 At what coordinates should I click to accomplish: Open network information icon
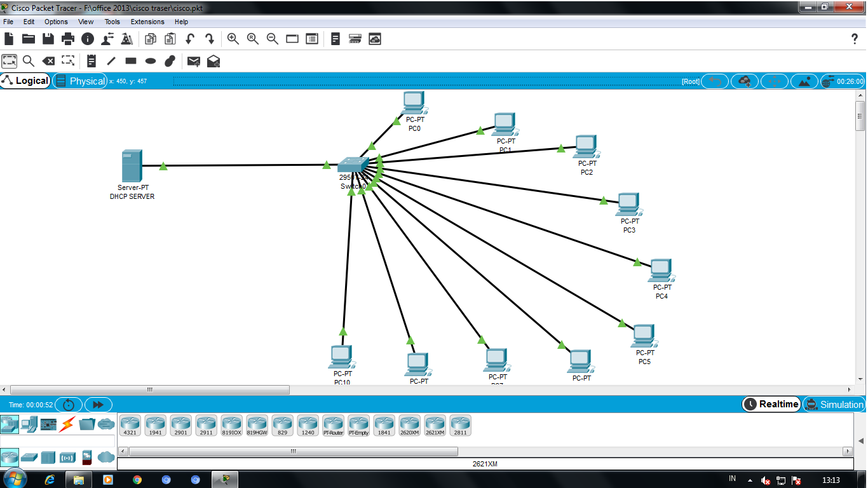88,39
